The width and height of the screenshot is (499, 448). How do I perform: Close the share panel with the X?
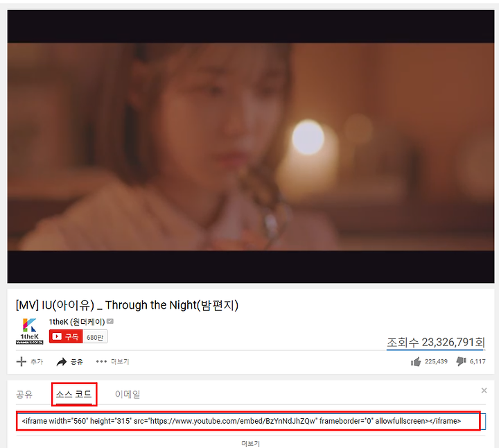click(x=484, y=390)
